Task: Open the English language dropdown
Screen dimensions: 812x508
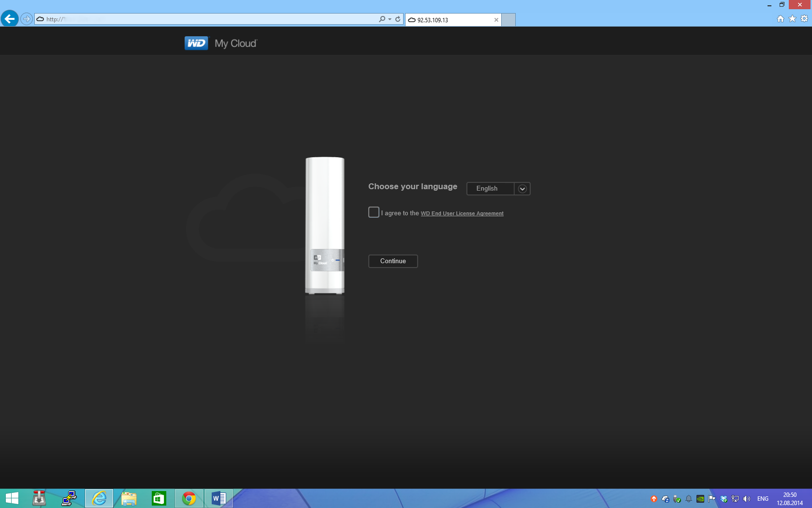Action: pos(498,189)
